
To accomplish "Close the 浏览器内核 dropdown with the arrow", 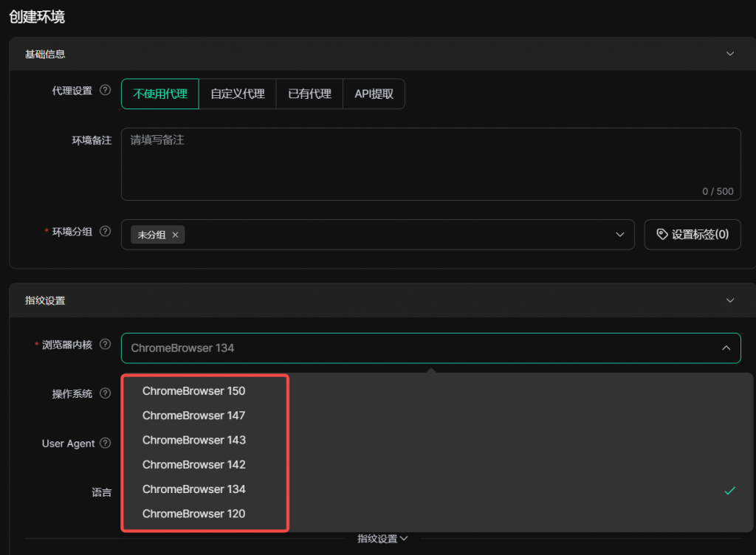I will 726,348.
